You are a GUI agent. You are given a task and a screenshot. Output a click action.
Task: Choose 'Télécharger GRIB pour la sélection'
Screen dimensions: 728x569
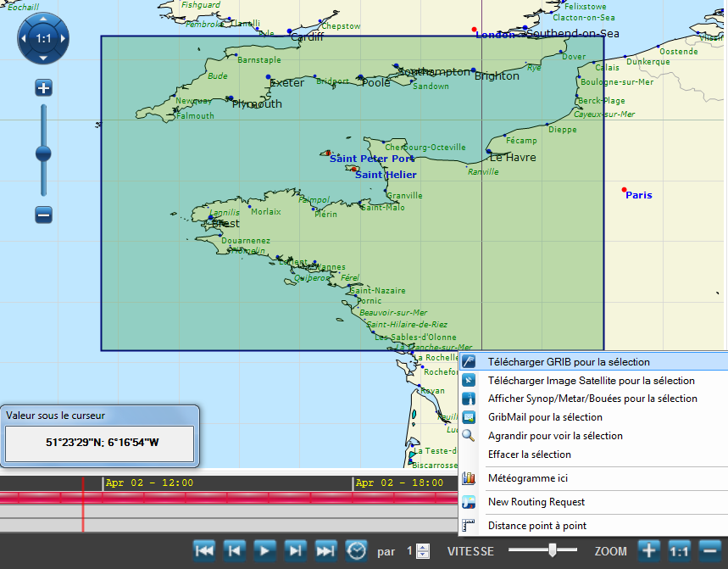(569, 362)
